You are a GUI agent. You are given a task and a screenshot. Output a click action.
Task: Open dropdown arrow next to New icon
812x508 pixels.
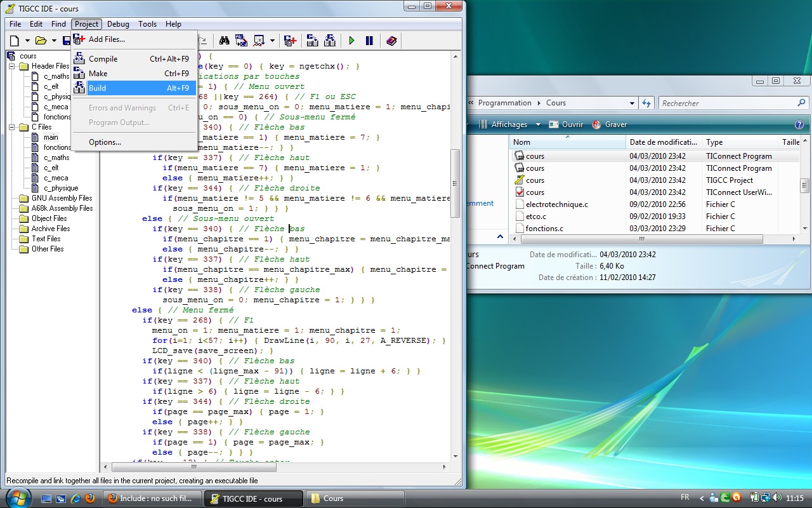point(27,41)
